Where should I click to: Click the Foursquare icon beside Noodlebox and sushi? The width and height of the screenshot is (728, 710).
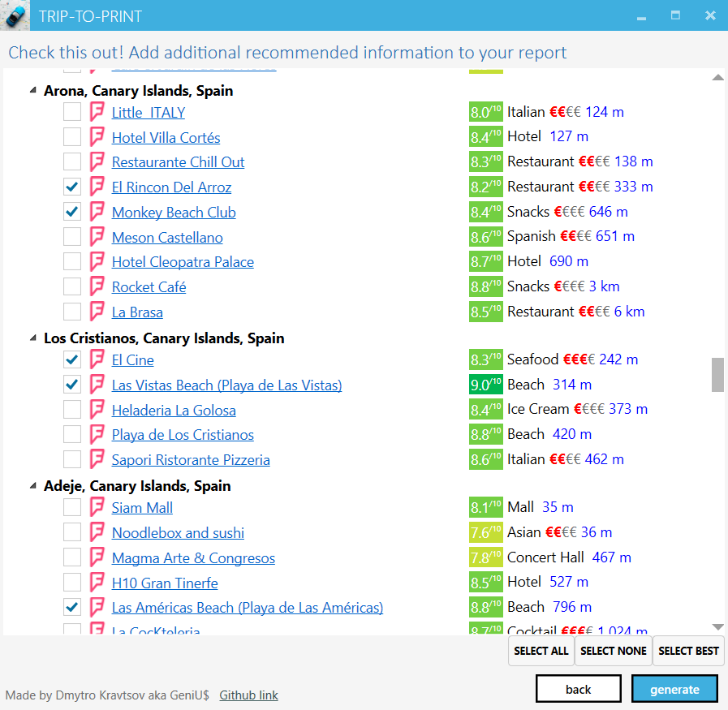click(x=97, y=532)
